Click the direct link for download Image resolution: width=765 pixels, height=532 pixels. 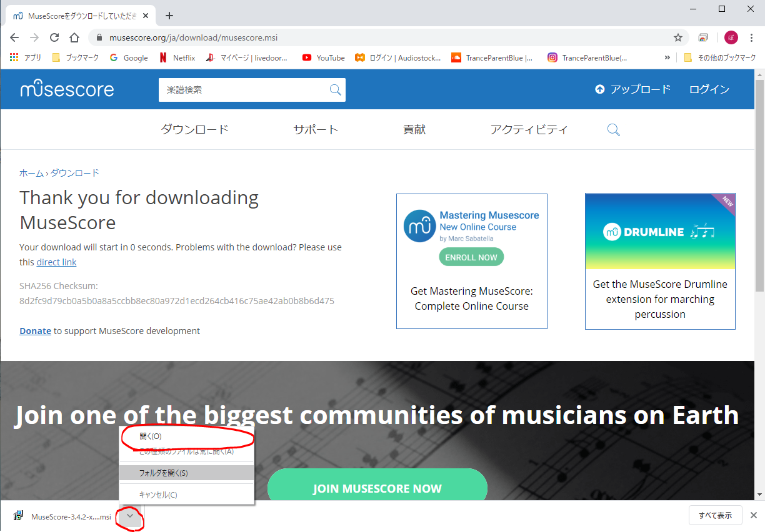click(56, 262)
